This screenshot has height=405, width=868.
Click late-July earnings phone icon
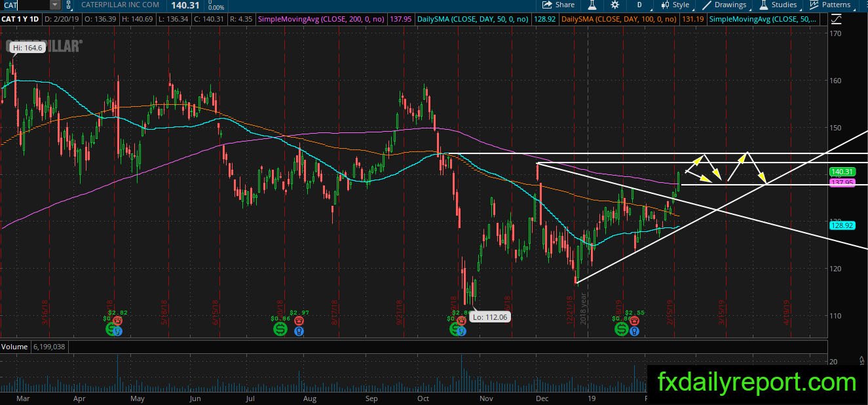299,321
